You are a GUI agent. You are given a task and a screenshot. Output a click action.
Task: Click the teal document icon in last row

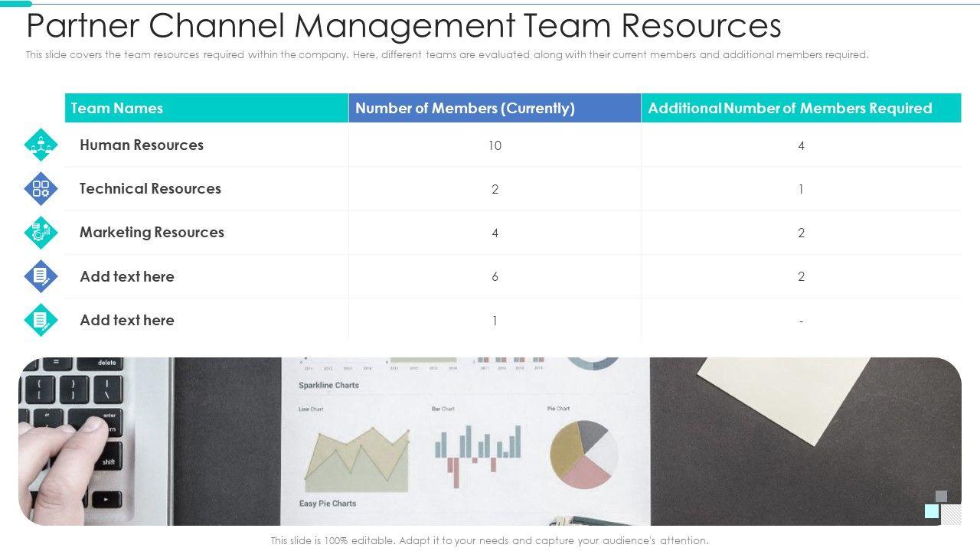[x=41, y=320]
